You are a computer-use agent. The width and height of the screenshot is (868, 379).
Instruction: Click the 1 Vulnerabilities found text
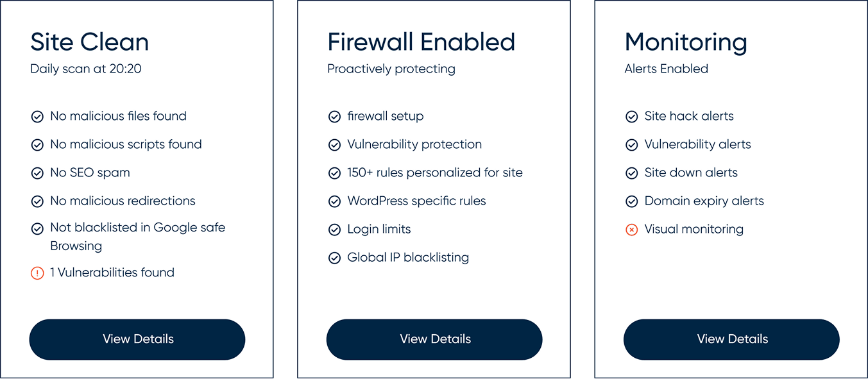click(x=112, y=273)
